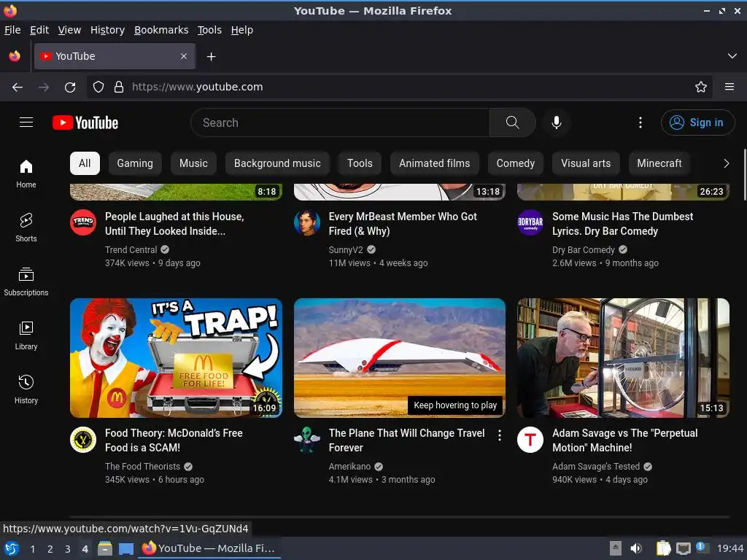Open the View menu
Screen dimensions: 747x560
pyautogui.click(x=69, y=30)
